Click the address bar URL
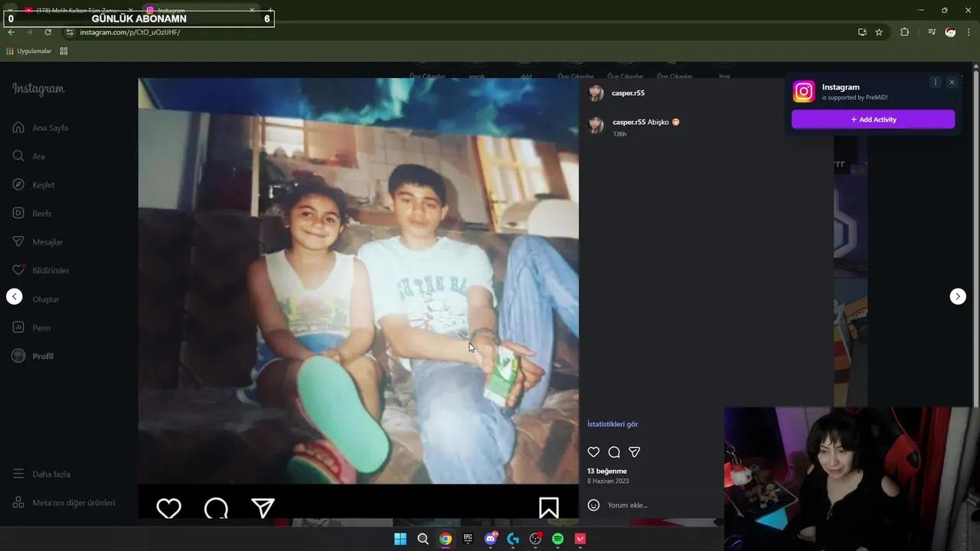This screenshot has height=551, width=980. [130, 32]
